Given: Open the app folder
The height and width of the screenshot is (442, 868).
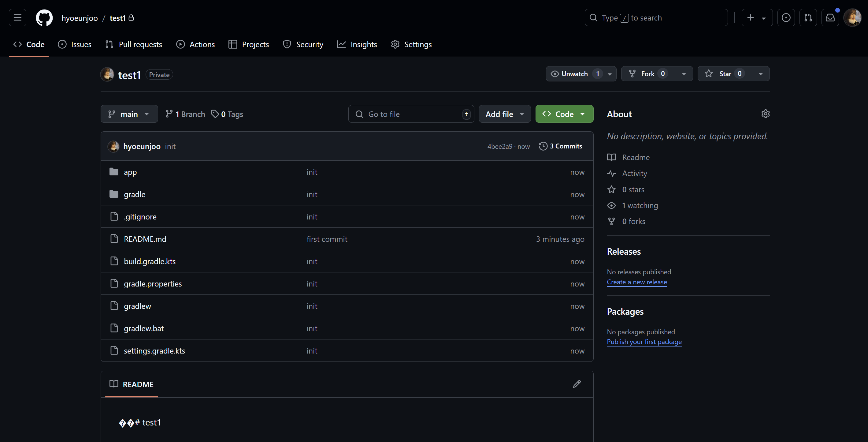Looking at the screenshot, I should pyautogui.click(x=130, y=172).
